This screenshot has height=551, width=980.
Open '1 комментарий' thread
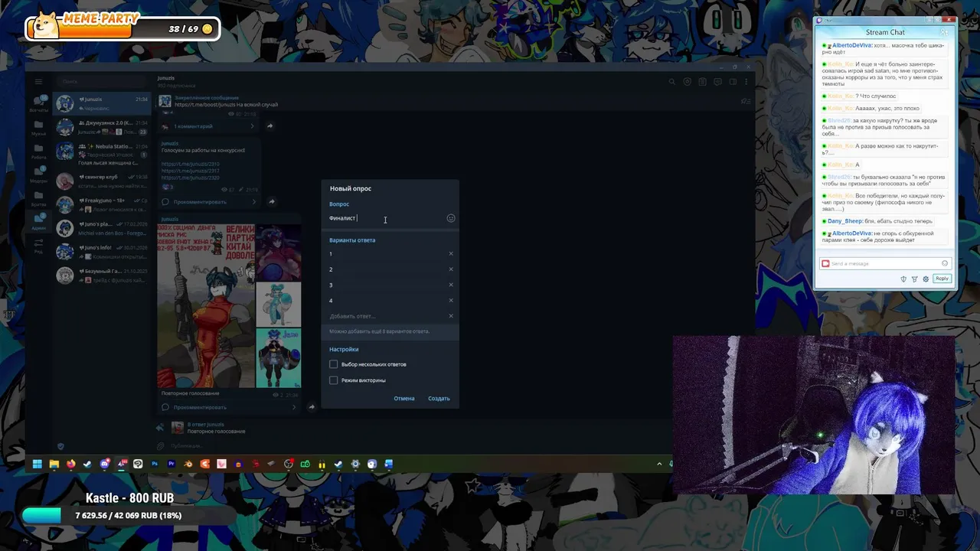point(208,126)
